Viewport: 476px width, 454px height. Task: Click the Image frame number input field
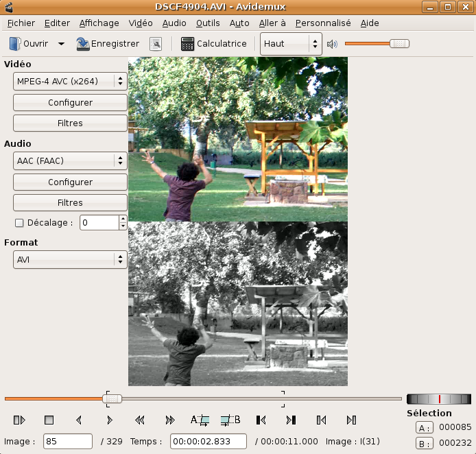point(67,442)
